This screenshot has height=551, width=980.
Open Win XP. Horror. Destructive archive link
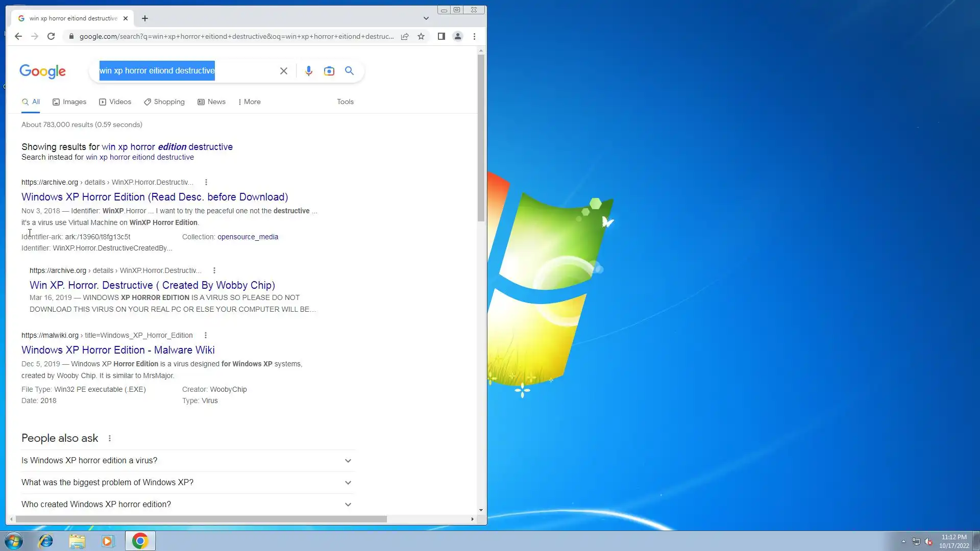click(x=152, y=285)
